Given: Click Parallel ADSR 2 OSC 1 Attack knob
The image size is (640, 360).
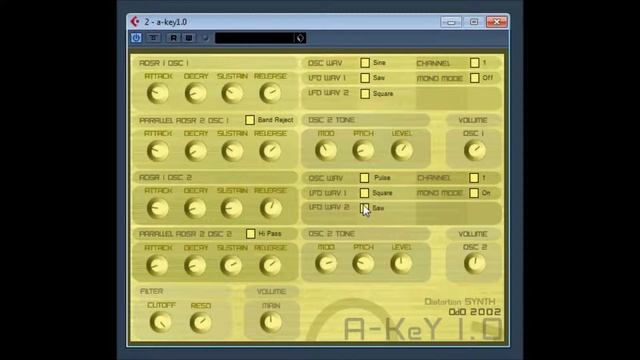Looking at the screenshot, I should click(x=158, y=151).
